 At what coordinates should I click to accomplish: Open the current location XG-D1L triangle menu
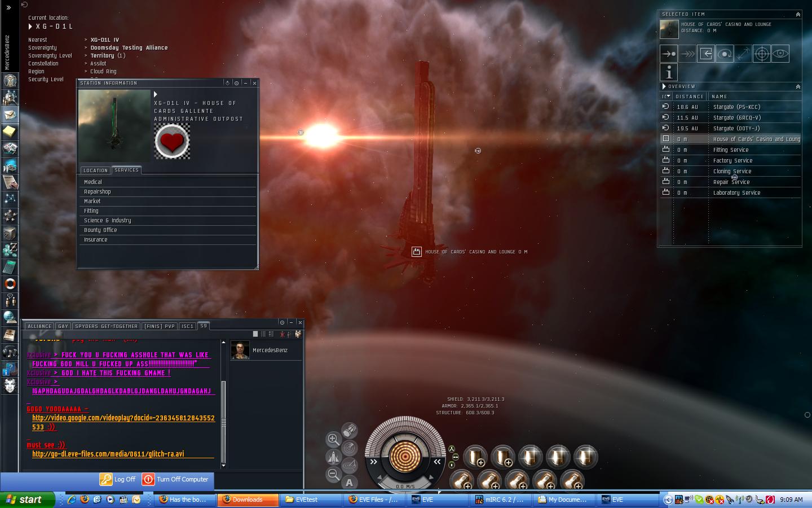(x=30, y=27)
